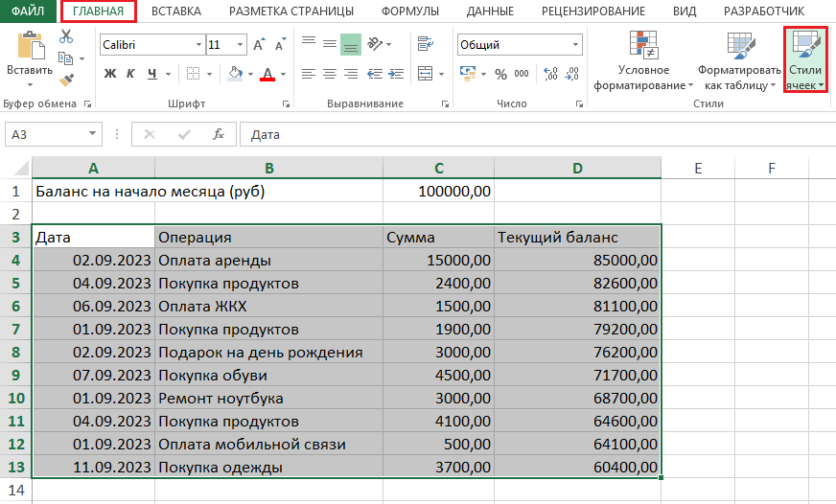Toggle italic К formatting
This screenshot has width=836, height=504.
pos(131,74)
